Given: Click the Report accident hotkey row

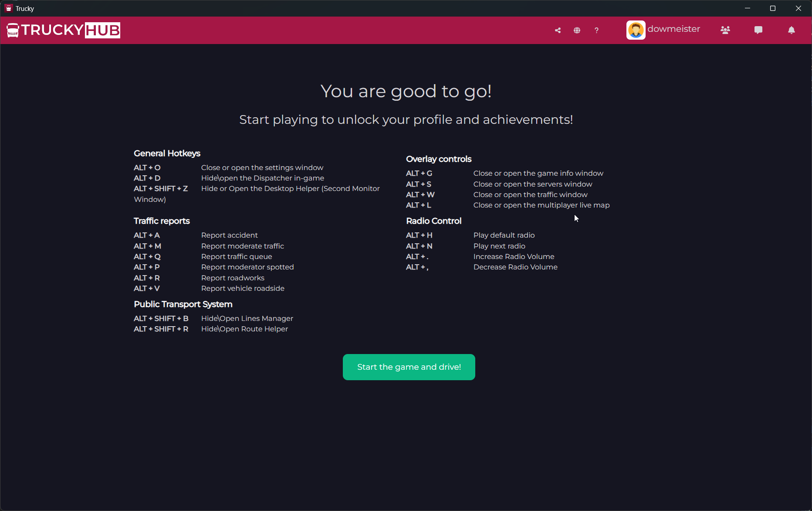Looking at the screenshot, I should (229, 235).
